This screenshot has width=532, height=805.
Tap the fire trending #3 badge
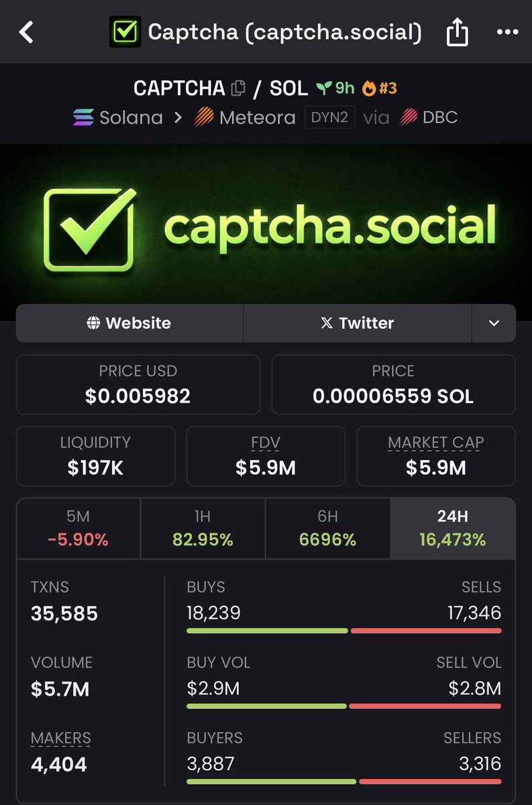tap(379, 88)
